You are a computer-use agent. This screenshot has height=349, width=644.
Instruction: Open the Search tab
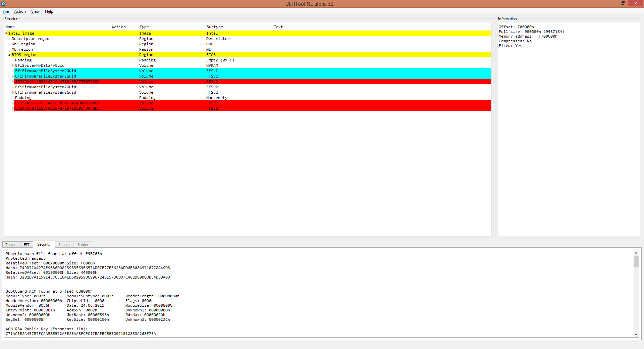click(x=64, y=245)
